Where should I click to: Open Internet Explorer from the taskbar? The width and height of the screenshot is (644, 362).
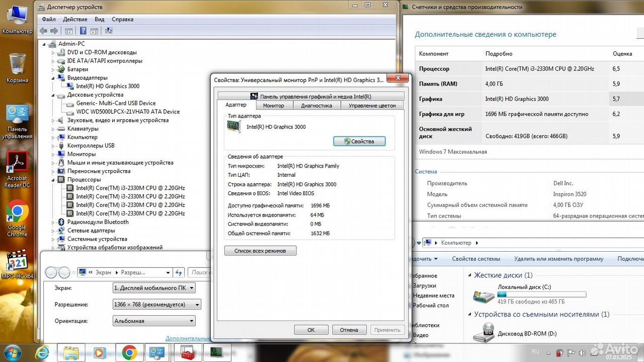click(x=42, y=352)
